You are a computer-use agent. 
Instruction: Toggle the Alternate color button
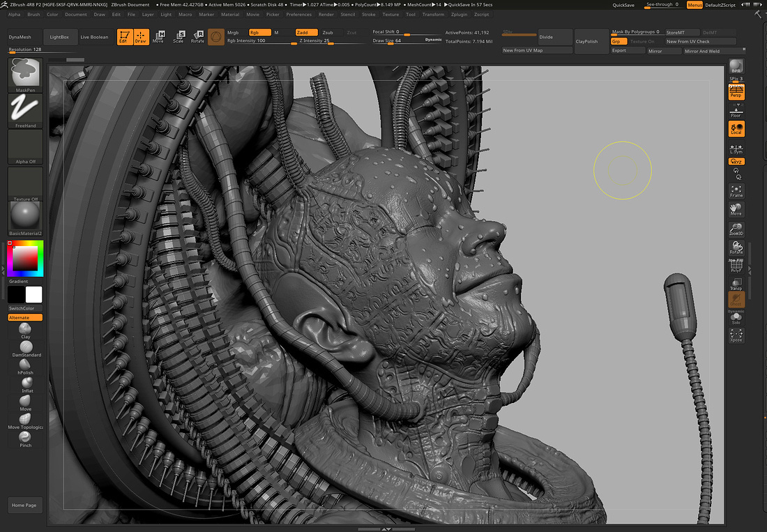(x=25, y=318)
